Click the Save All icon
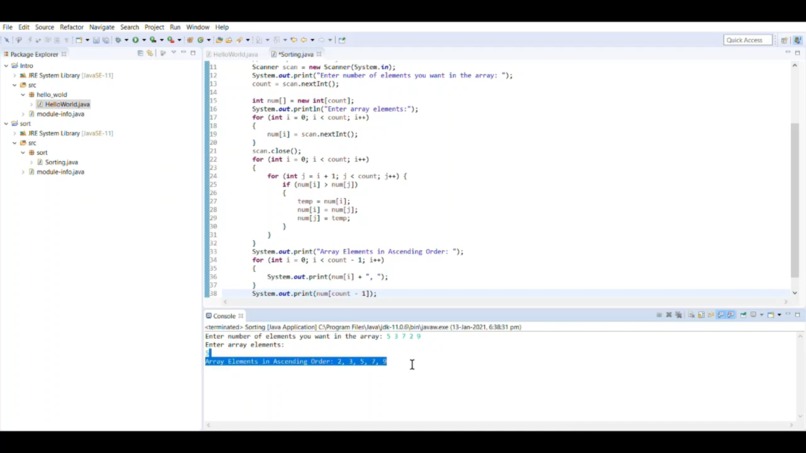The height and width of the screenshot is (453, 806). 106,40
